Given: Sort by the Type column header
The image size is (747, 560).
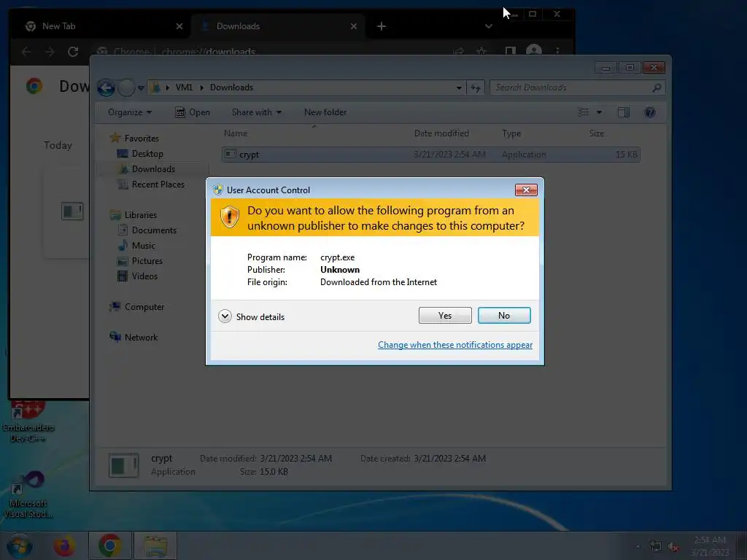Looking at the screenshot, I should (511, 133).
